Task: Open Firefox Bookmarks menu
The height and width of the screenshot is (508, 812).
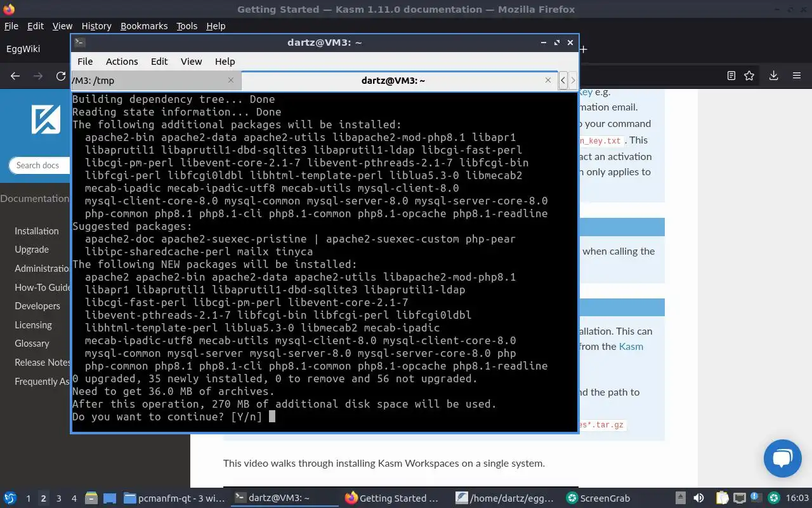Action: pyautogui.click(x=144, y=26)
